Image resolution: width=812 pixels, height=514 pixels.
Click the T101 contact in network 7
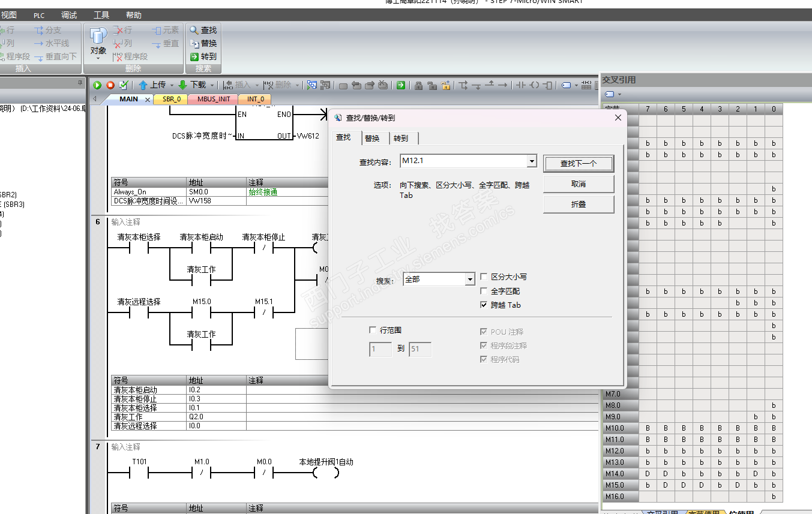click(x=139, y=473)
